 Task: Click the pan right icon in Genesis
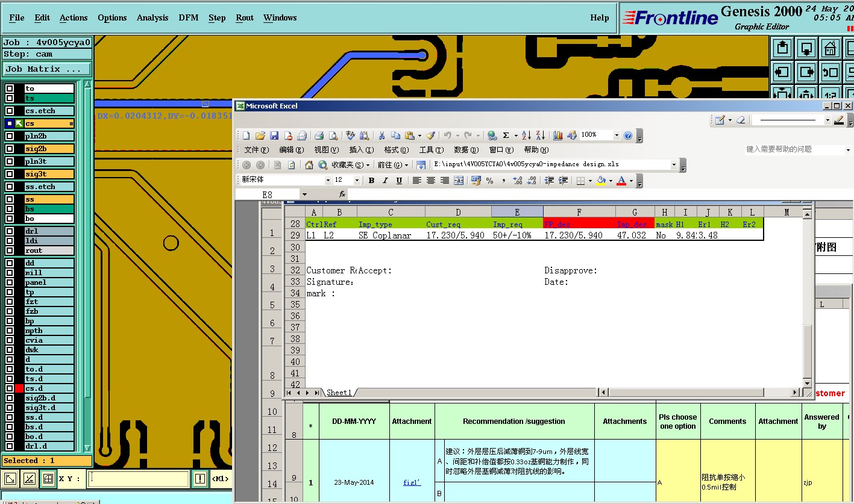point(806,73)
